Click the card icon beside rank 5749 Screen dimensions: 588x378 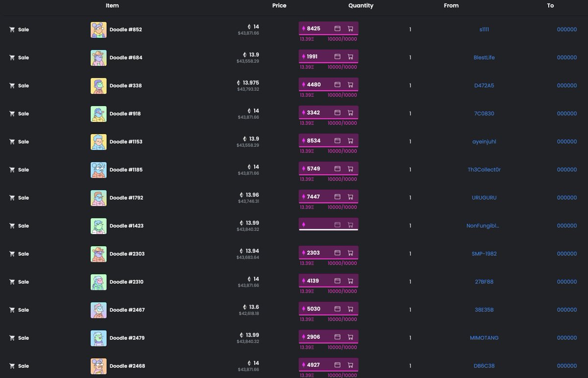pyautogui.click(x=337, y=168)
